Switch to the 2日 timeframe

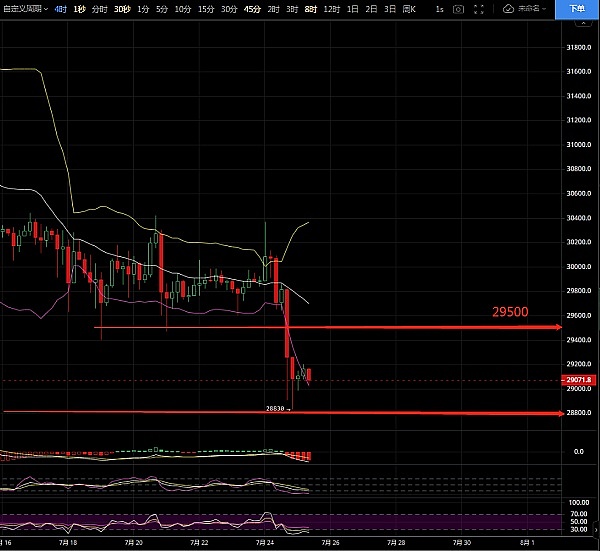[371, 9]
